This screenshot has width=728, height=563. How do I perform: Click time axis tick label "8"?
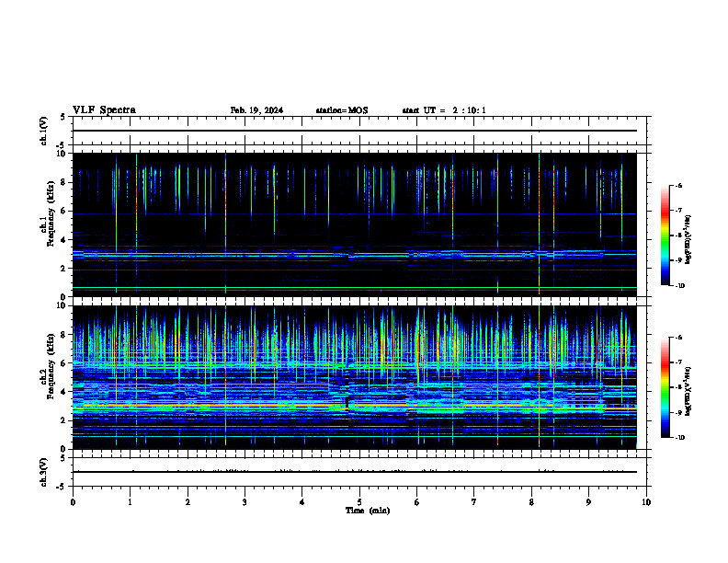click(x=531, y=502)
